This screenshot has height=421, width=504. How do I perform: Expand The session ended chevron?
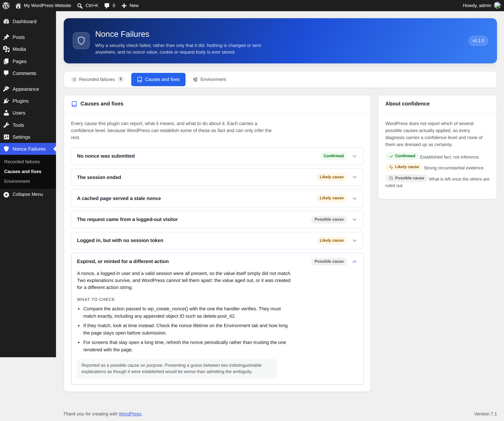[x=355, y=177]
